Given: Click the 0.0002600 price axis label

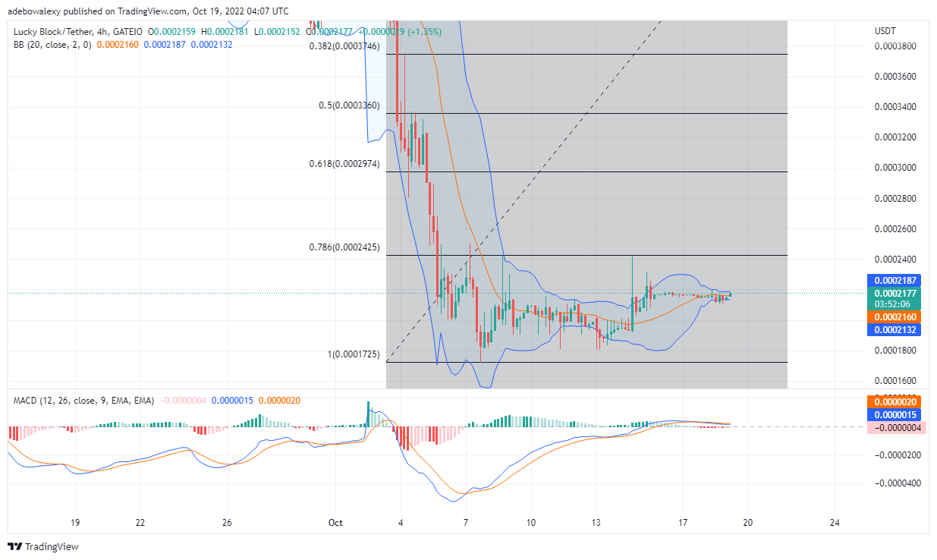Looking at the screenshot, I should pos(894,228).
